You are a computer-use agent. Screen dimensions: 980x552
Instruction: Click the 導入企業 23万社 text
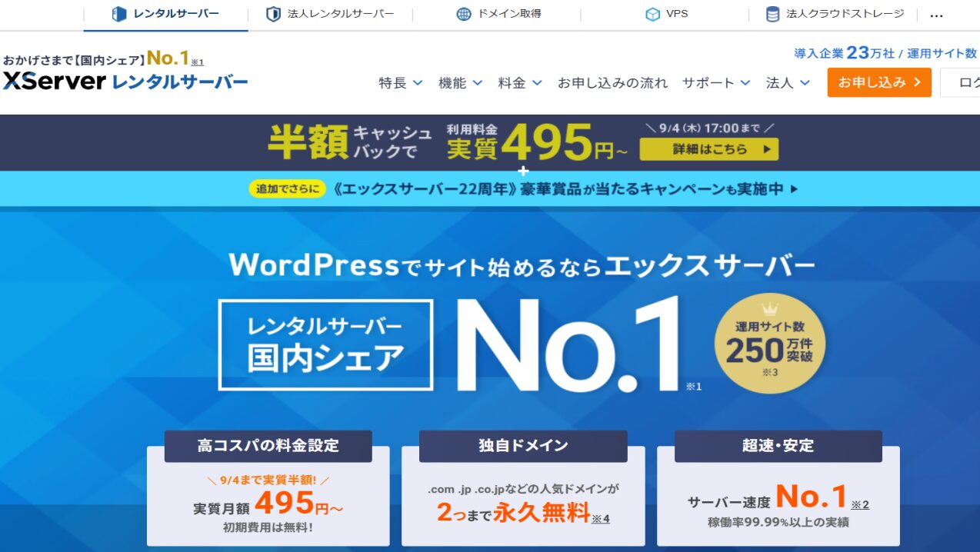pos(844,53)
